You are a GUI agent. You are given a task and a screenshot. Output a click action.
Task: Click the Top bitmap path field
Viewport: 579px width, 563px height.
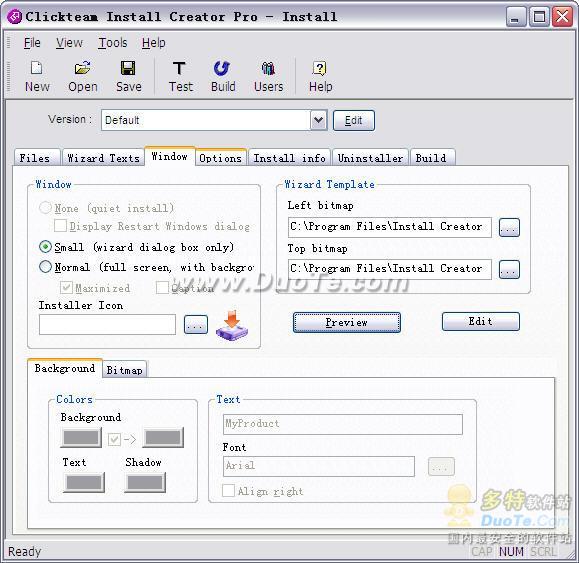coord(390,269)
